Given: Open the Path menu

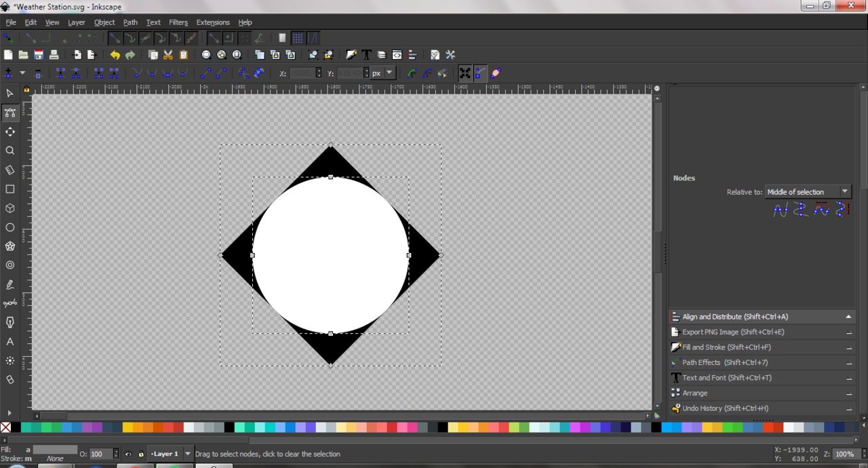Looking at the screenshot, I should tap(130, 22).
